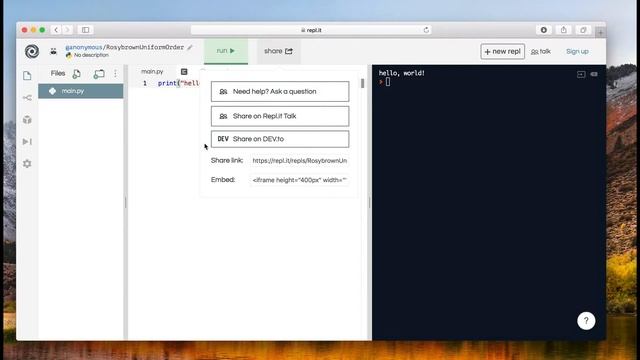Click Safari share icon
This screenshot has height=360, width=640.
[564, 30]
